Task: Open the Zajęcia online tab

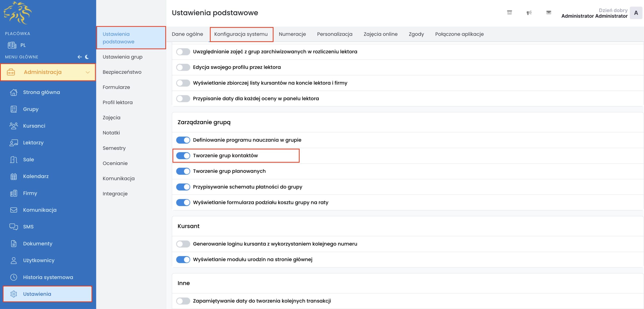Action: click(x=380, y=34)
